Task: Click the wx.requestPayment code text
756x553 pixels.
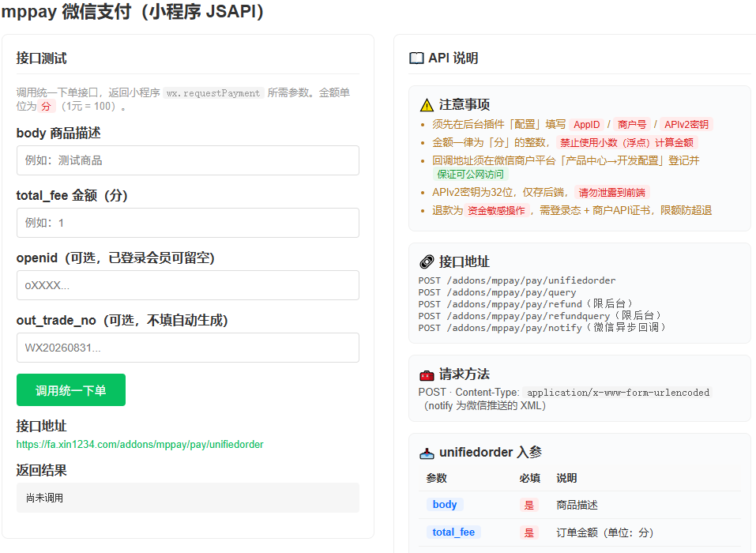Action: (x=213, y=93)
